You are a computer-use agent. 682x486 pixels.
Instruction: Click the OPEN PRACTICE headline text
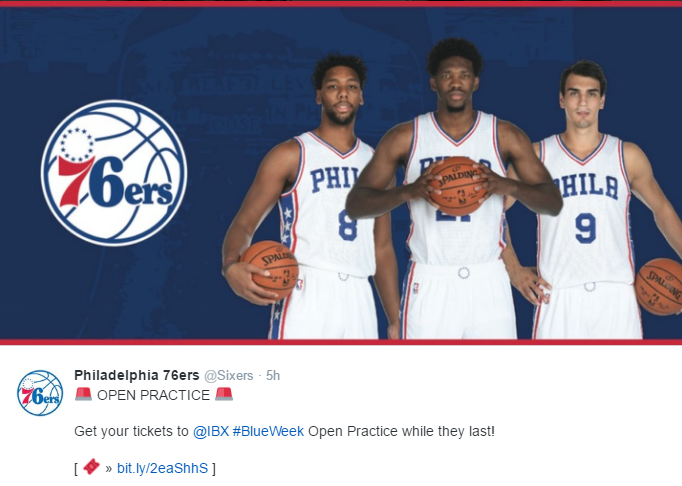(x=154, y=395)
